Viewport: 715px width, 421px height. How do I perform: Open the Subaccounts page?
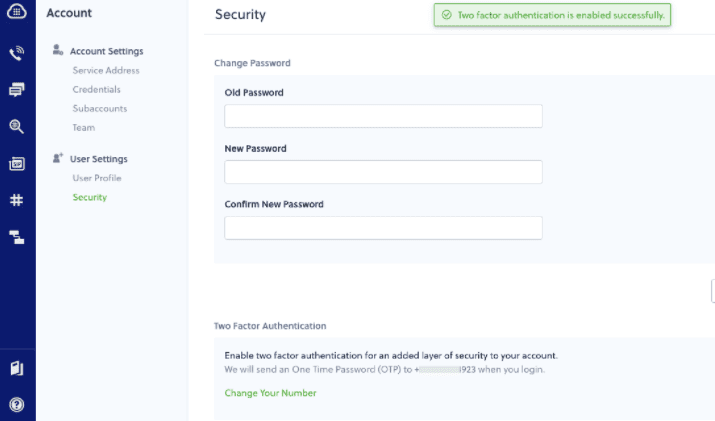99,109
